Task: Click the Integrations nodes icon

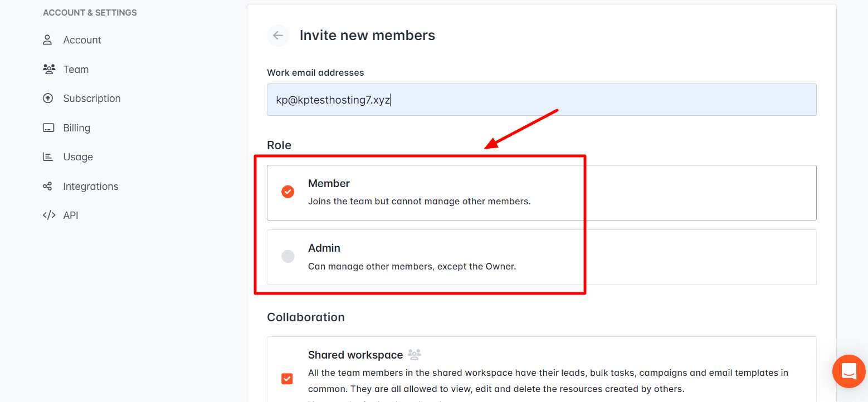Action: pyautogui.click(x=48, y=187)
